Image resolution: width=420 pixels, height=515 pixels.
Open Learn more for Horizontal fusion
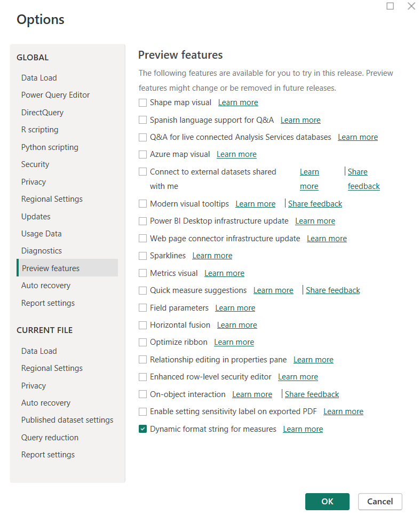coord(237,324)
